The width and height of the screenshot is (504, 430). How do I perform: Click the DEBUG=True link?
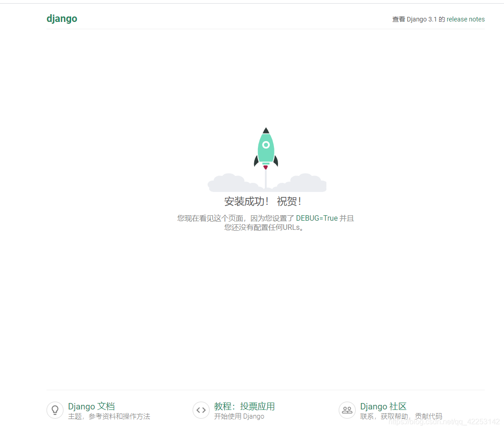[x=317, y=218]
